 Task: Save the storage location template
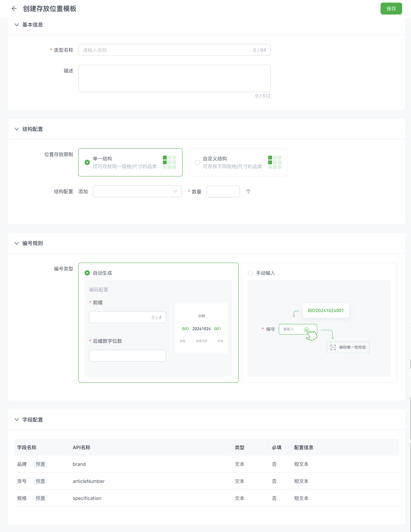click(391, 9)
